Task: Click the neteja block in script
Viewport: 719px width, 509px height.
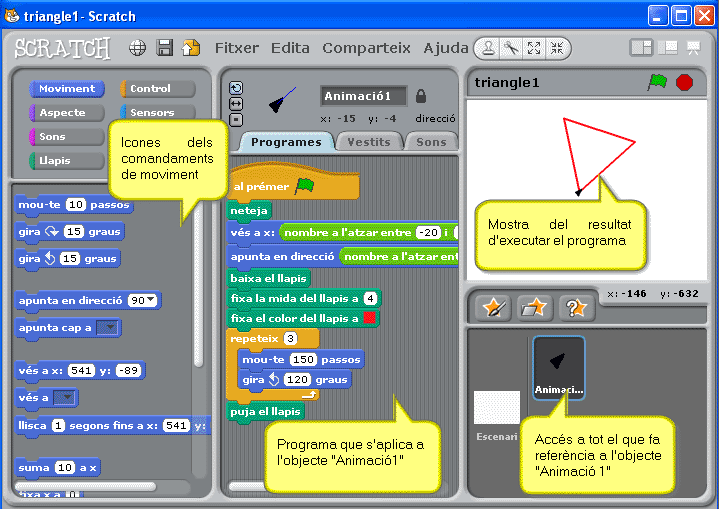Action: (249, 211)
